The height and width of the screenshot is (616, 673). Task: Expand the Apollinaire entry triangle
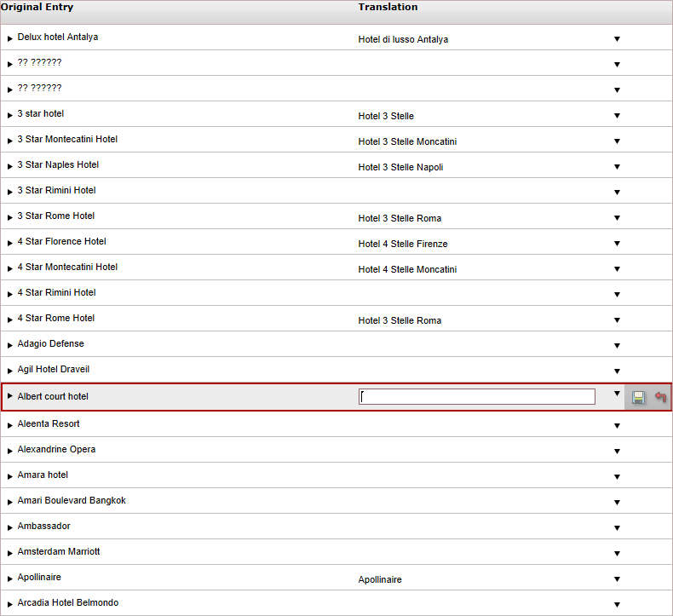(x=10, y=579)
